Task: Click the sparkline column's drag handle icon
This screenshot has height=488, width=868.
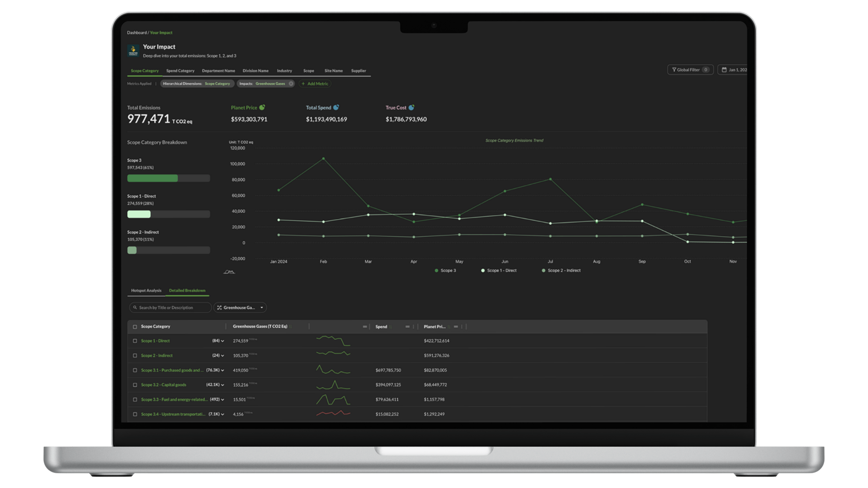Action: (x=365, y=327)
